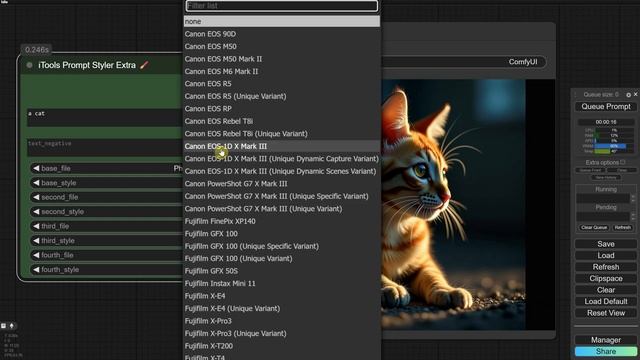Click left arrow on base_file widget
640x360 pixels.
[x=36, y=168]
